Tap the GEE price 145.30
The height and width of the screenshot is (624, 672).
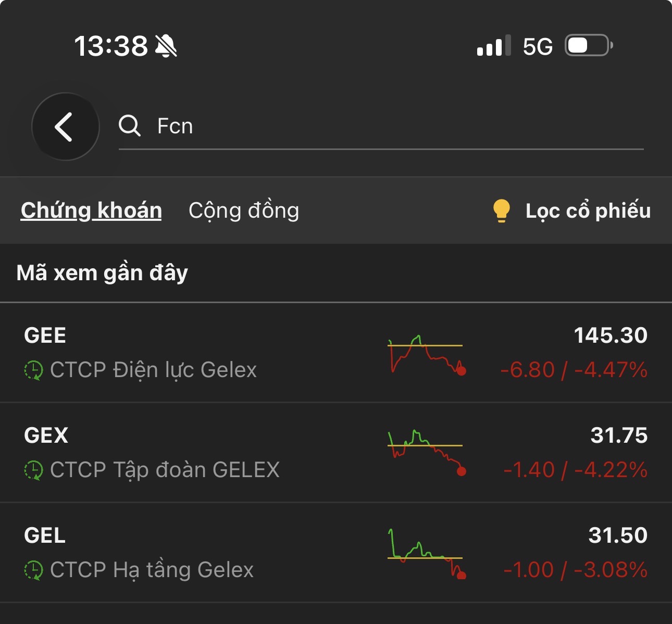611,335
